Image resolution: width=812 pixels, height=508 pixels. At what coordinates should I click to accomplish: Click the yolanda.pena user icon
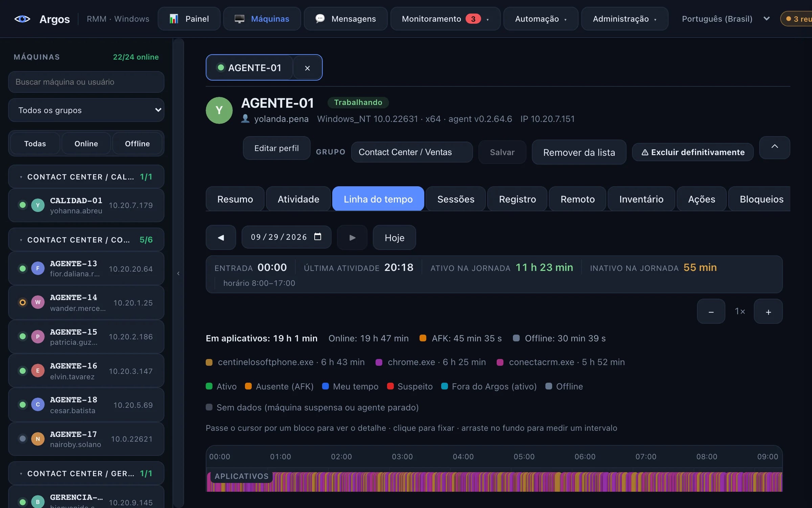245,119
